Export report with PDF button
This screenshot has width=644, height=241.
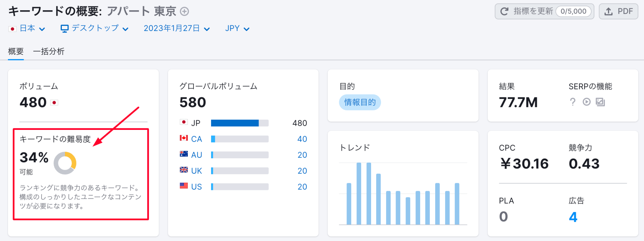pos(618,11)
